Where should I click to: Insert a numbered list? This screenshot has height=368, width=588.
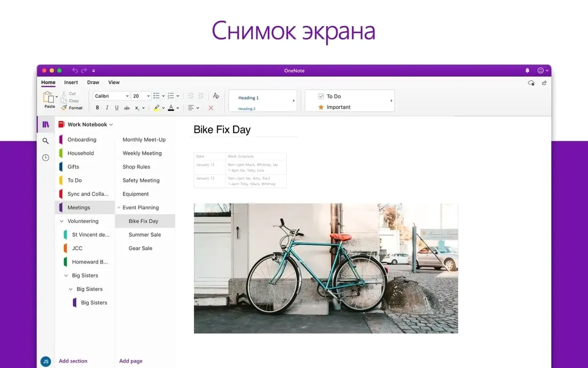171,96
